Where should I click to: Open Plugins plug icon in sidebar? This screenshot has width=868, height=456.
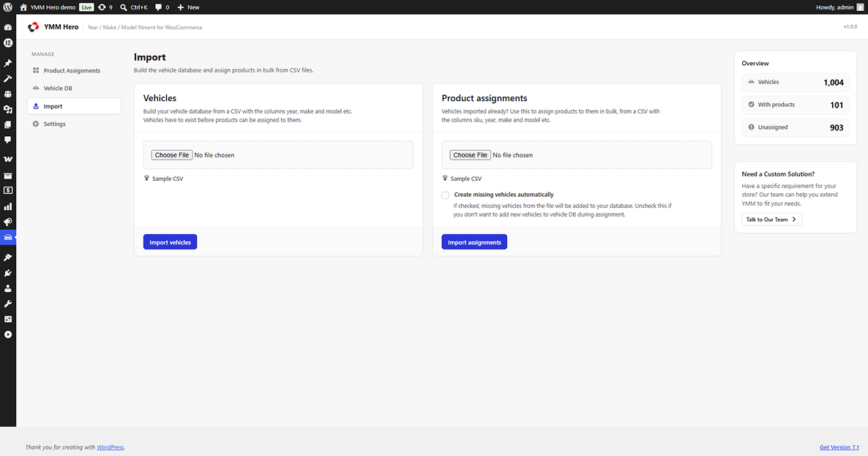point(8,273)
